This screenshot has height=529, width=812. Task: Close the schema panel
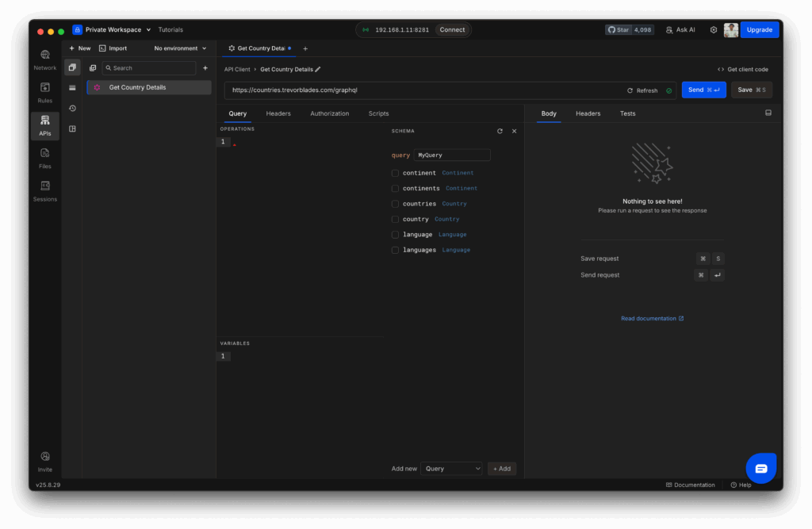514,131
